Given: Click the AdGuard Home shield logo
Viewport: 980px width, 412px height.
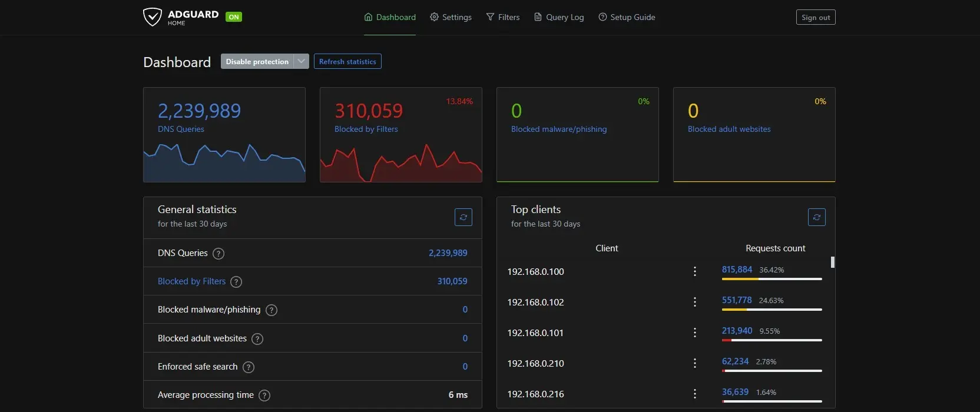Looking at the screenshot, I should point(152,17).
